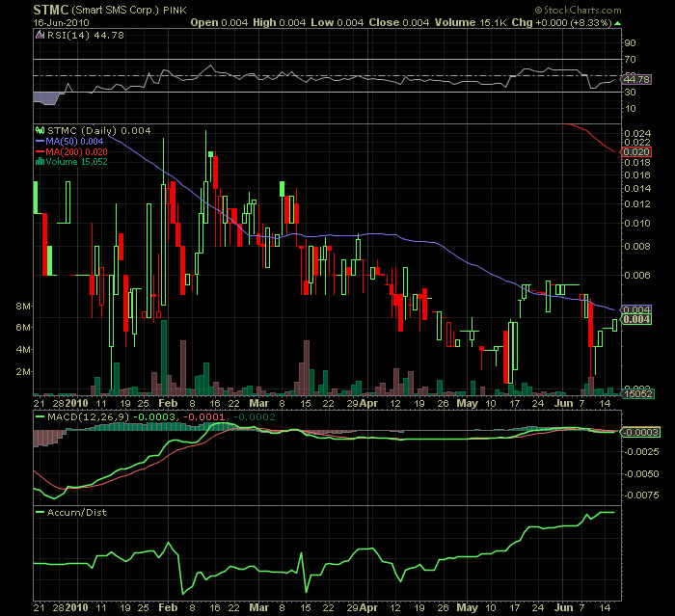Click Feb on the date axis above MACD

(x=168, y=403)
